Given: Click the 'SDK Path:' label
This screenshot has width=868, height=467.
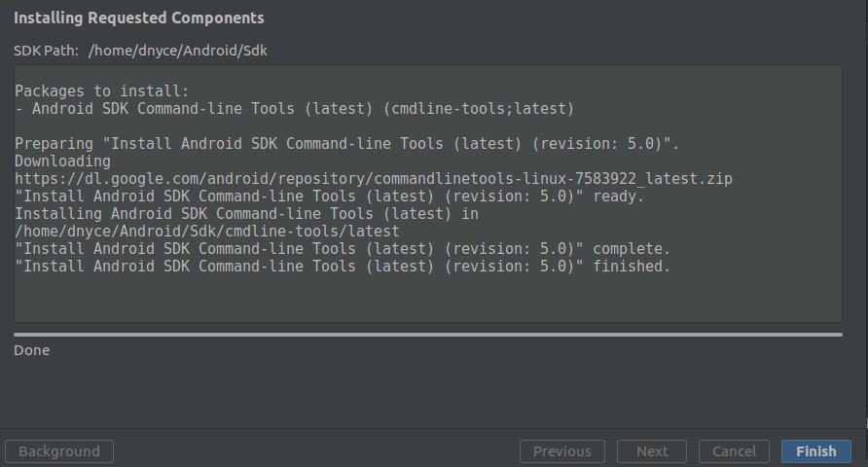Looking at the screenshot, I should [46, 51].
